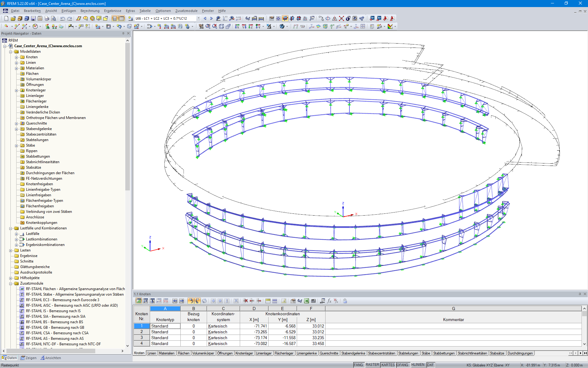Create a new model with the blank page icon
588x368 pixels.
6,18
